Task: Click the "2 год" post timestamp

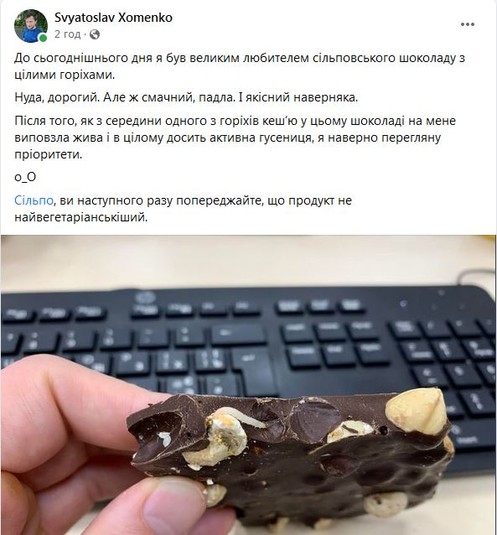Action: pyautogui.click(x=68, y=34)
